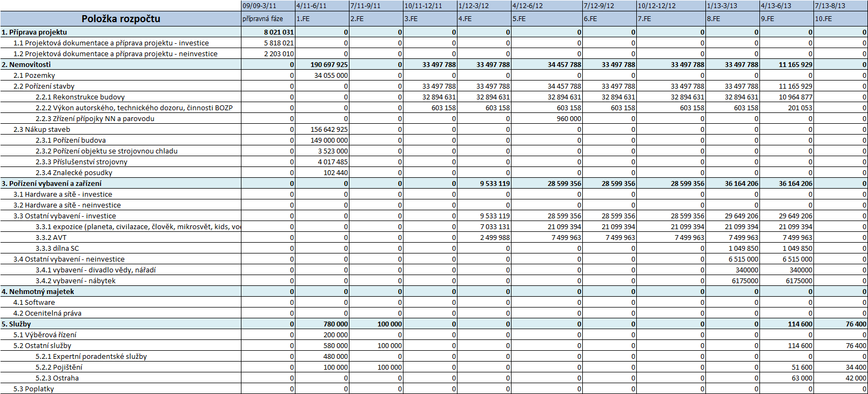Select the value 156 642 925

[x=329, y=129]
